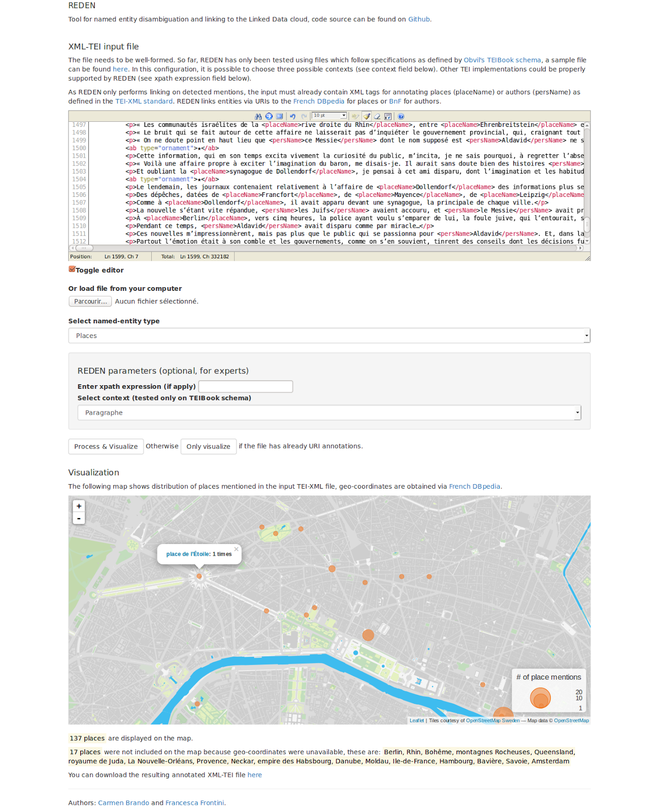Uncheck the Toggle editor checkbox
The height and width of the screenshot is (812, 659).
[72, 269]
